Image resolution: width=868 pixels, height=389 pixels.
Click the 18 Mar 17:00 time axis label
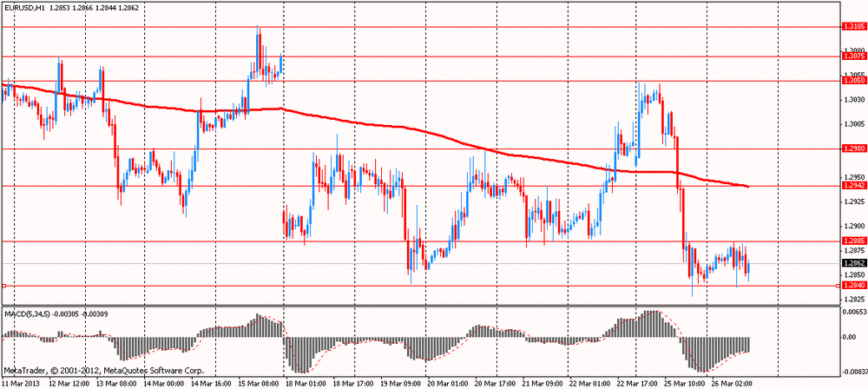pyautogui.click(x=354, y=383)
